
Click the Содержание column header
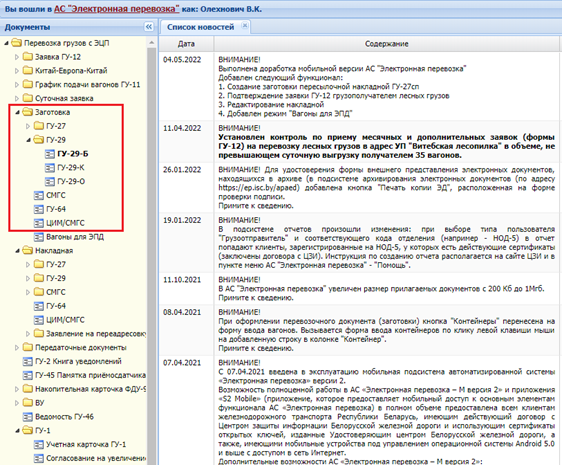pyautogui.click(x=386, y=44)
